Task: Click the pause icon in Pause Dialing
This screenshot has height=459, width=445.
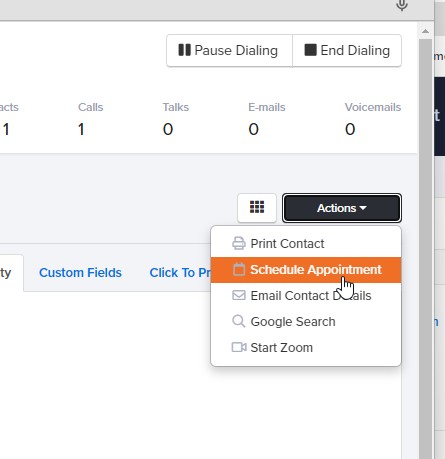Action: (184, 50)
